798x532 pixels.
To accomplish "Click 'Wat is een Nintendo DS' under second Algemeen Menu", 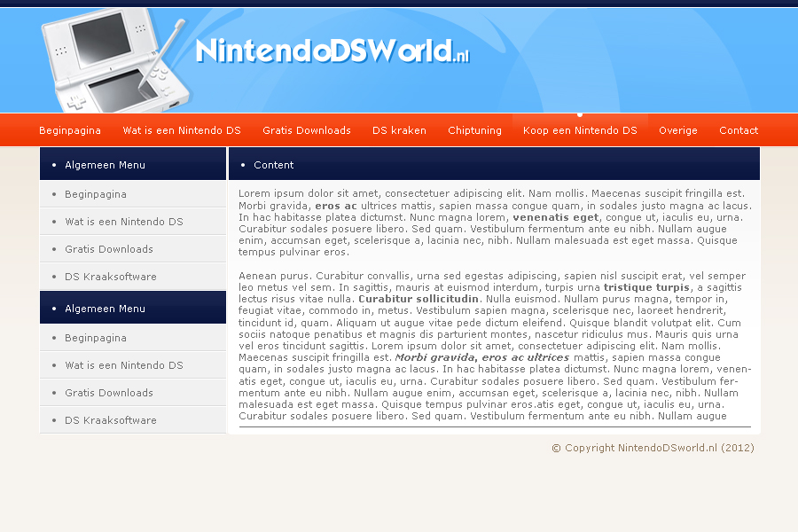I will [133, 365].
